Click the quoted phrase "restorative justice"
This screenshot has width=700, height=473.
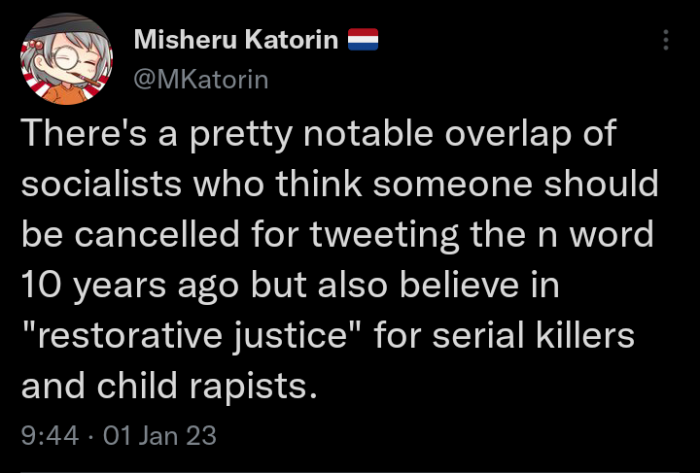[190, 336]
